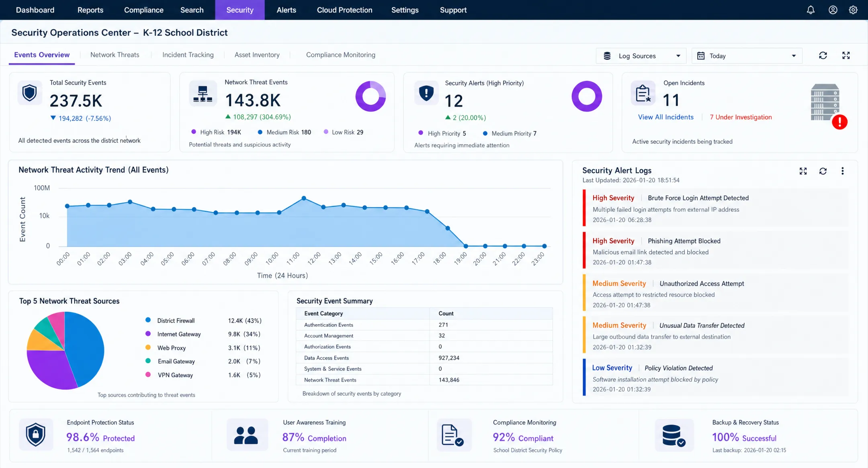
Task: Switch to the Incident Tracking tab
Action: [188, 55]
